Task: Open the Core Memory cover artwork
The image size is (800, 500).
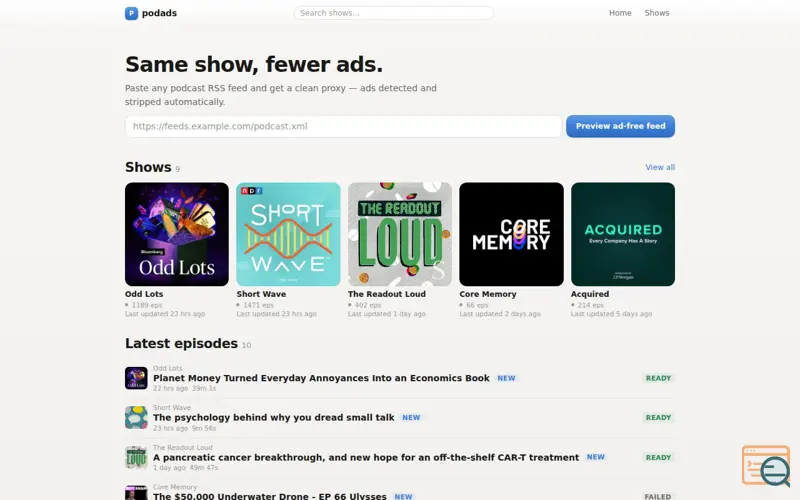Action: point(511,234)
